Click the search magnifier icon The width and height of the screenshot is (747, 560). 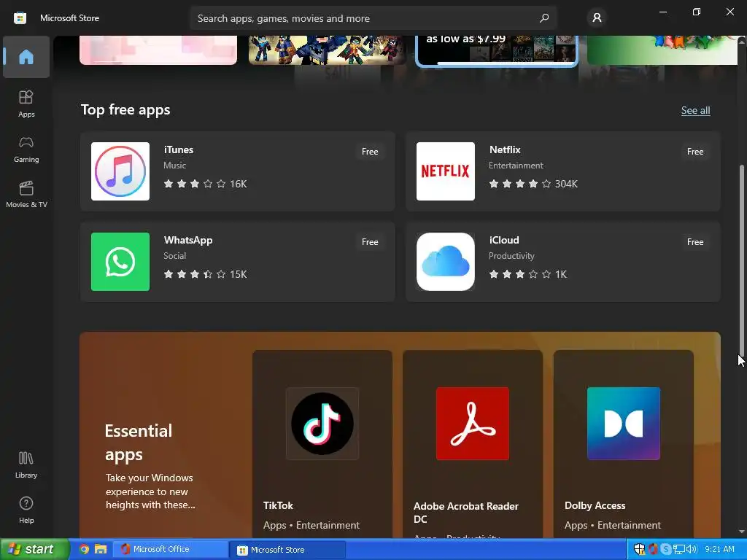tap(544, 18)
